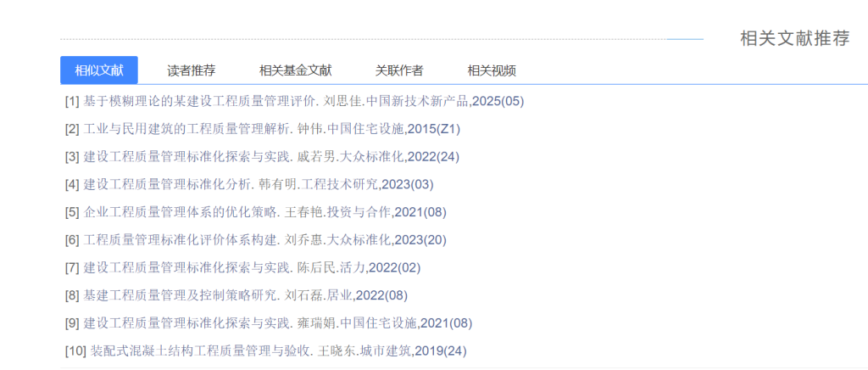This screenshot has height=370, width=868.
Task: Click author name 陈后民
Action: (x=317, y=267)
